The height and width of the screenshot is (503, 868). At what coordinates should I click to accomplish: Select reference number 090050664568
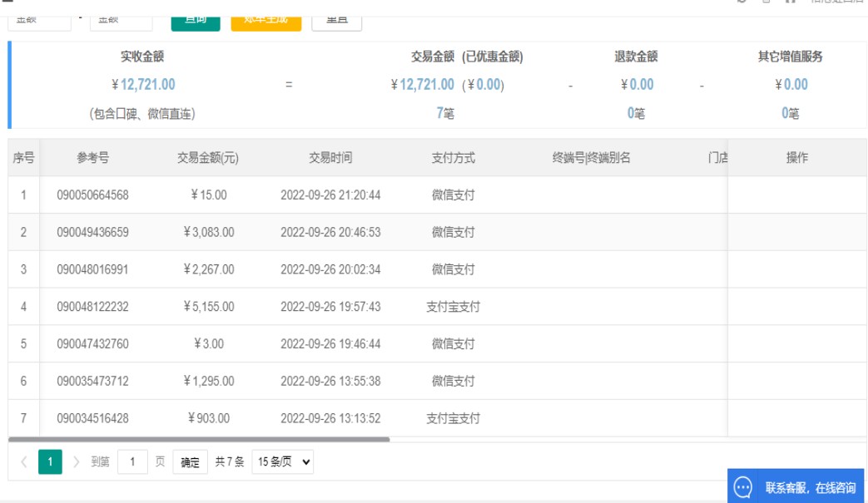coord(92,195)
